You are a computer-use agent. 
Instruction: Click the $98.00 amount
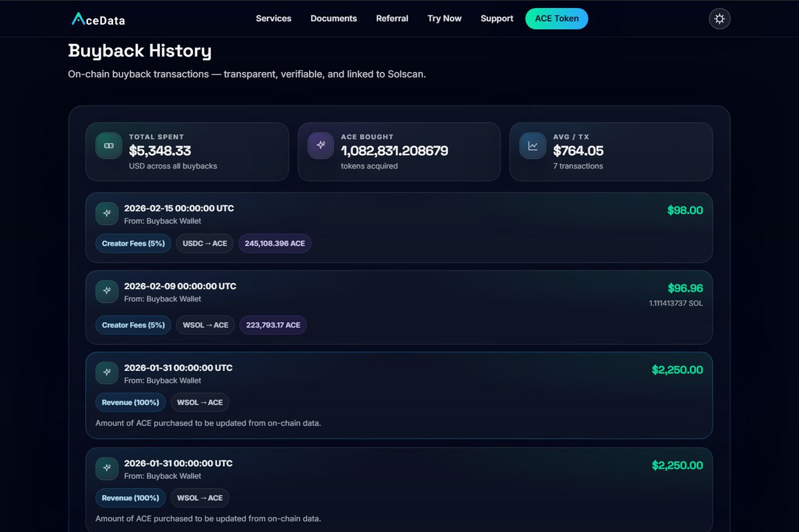[x=685, y=210]
